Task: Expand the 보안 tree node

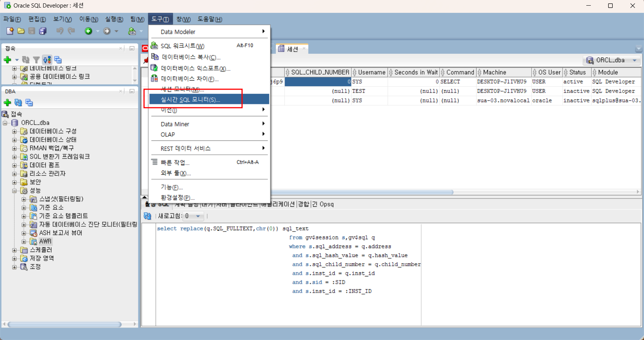Action: (14, 182)
